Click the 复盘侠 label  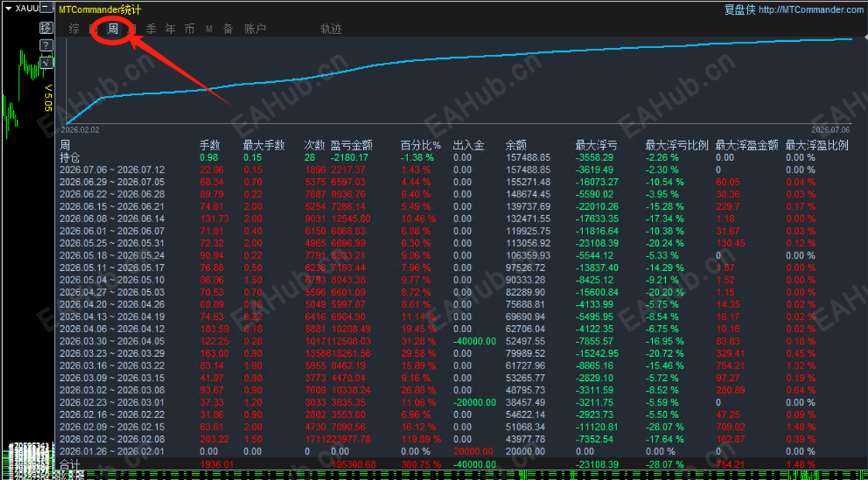point(739,9)
